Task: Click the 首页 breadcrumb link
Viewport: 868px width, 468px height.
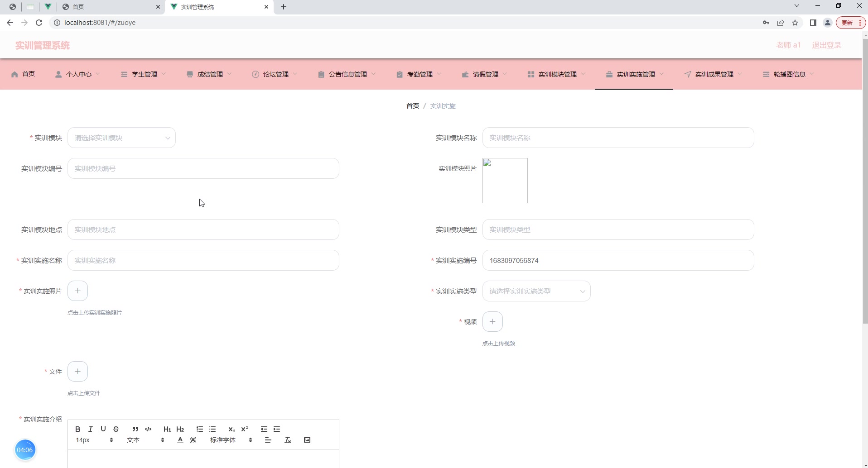Action: (x=412, y=106)
